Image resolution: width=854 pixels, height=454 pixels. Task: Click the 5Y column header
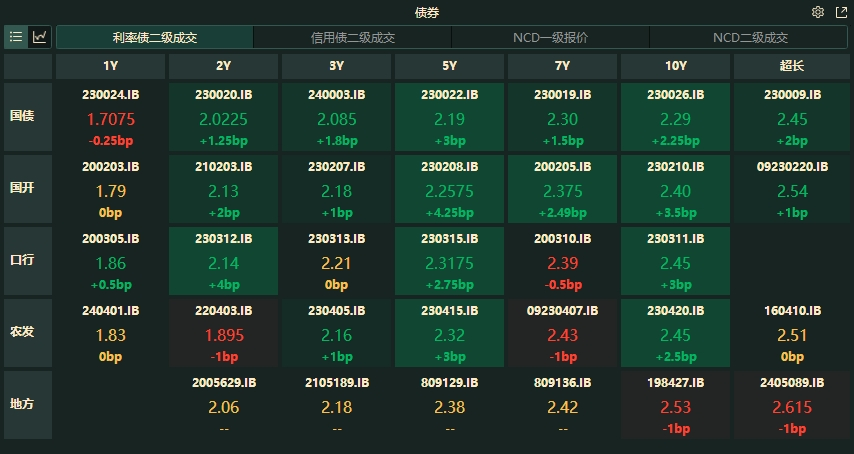click(x=449, y=66)
